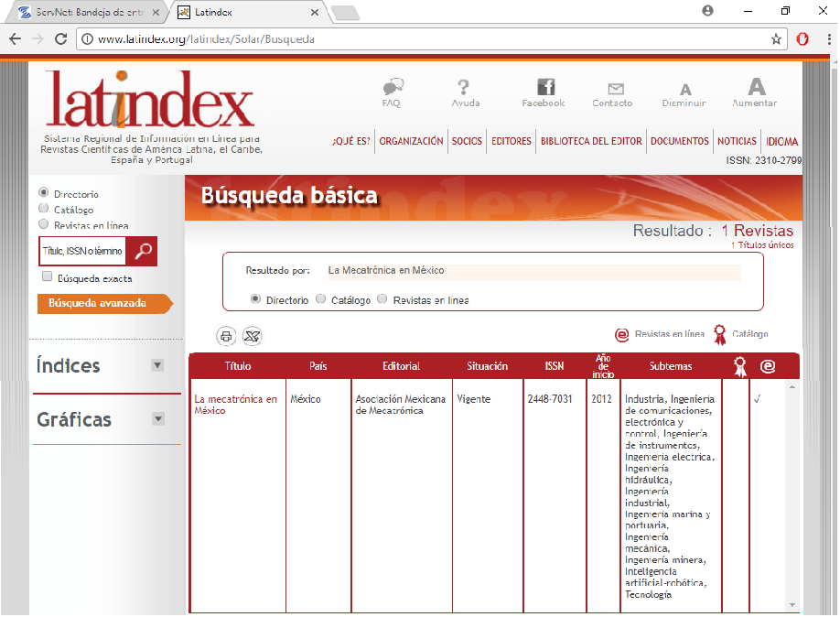Select the sidebar Catálogo radio button

(x=43, y=208)
